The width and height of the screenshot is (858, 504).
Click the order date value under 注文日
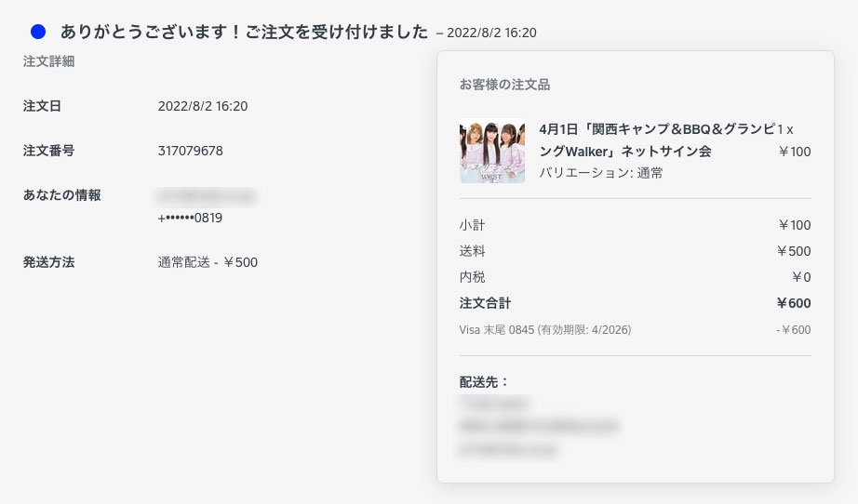click(203, 106)
